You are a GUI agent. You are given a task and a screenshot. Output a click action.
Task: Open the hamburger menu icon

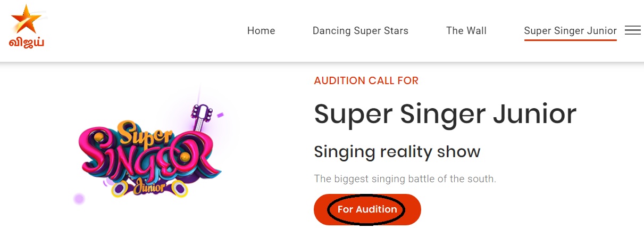(632, 30)
